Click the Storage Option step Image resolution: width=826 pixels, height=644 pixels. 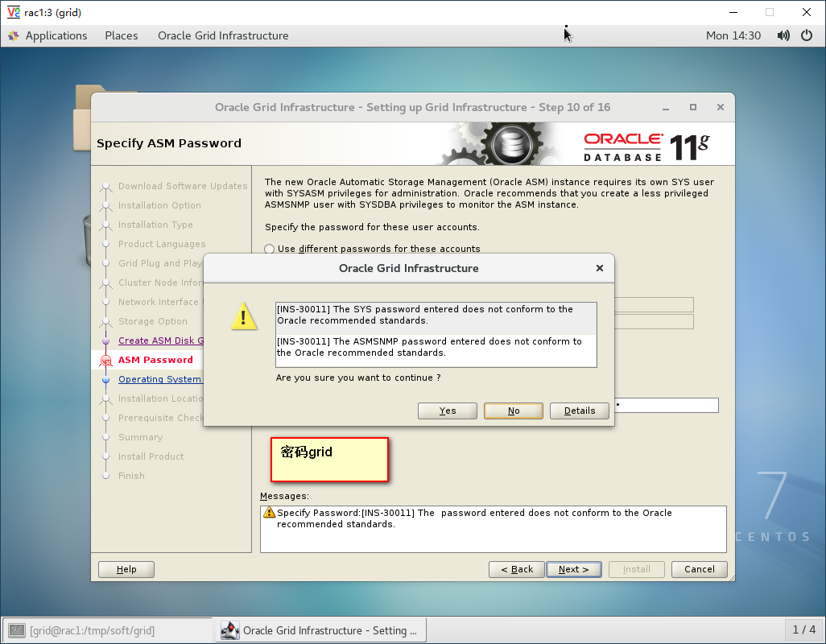click(153, 321)
